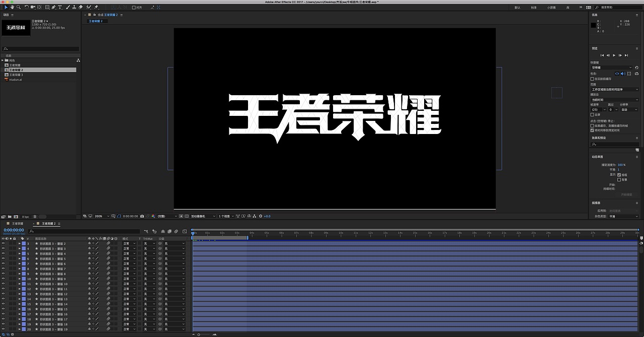Toggle audio include speaker icon in Preview
The image size is (644, 337).
[x=623, y=74]
